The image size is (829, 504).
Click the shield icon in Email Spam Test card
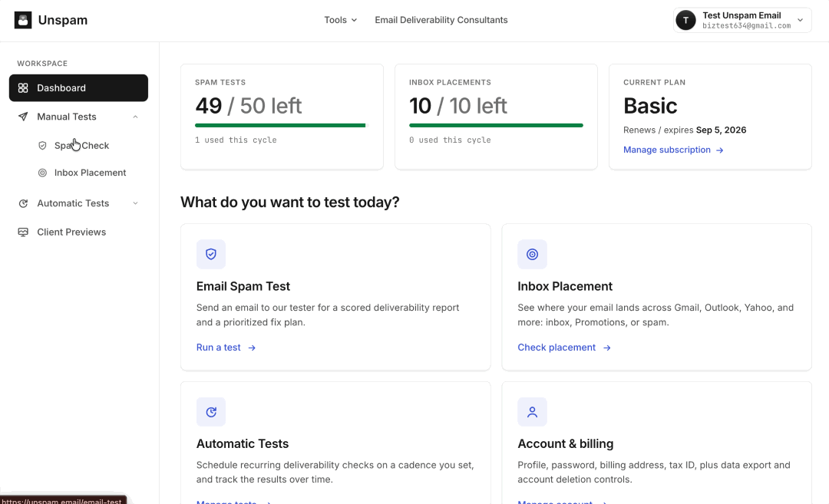211,254
